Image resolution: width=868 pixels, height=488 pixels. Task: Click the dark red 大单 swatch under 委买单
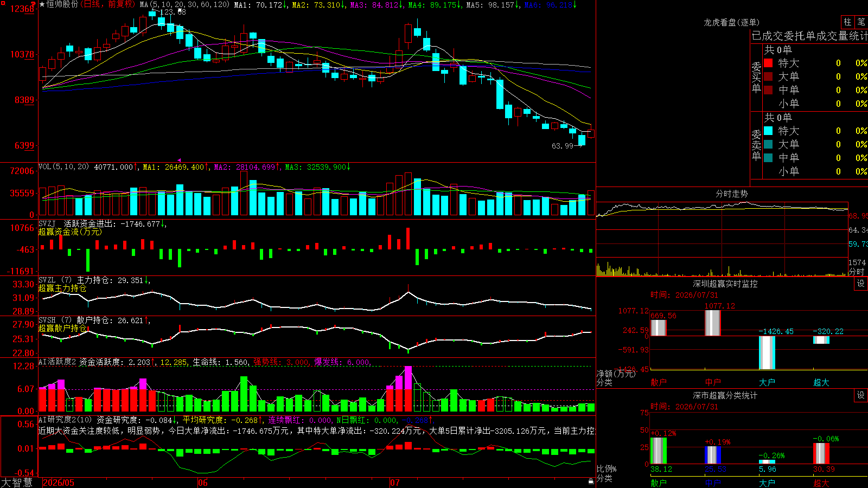point(768,76)
